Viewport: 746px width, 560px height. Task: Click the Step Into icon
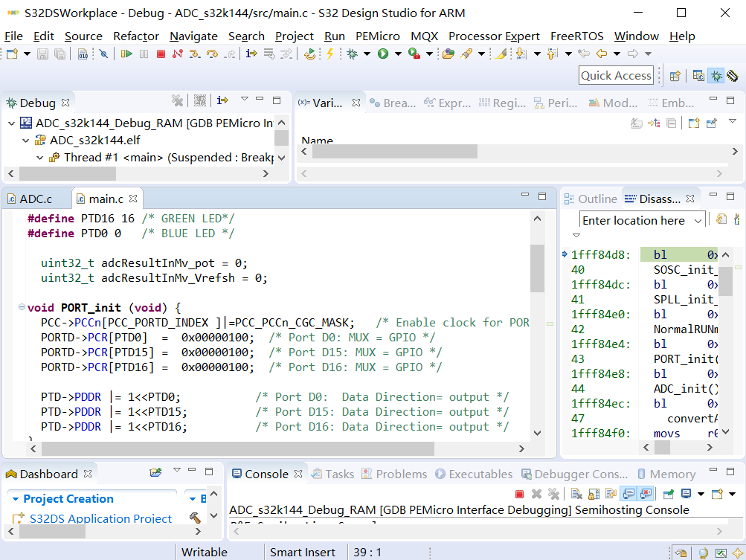pos(195,54)
